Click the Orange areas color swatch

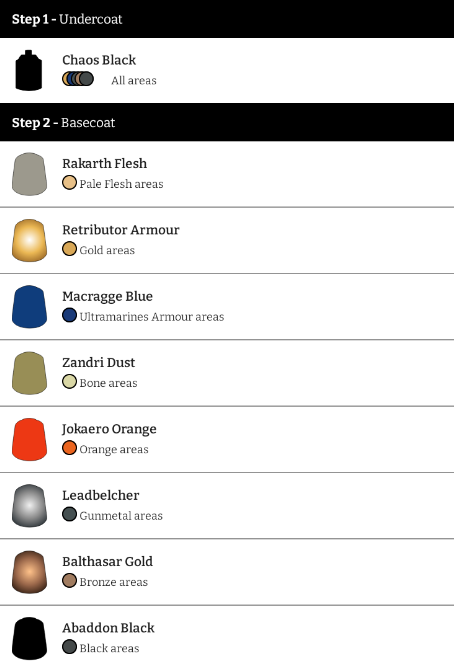(x=69, y=448)
